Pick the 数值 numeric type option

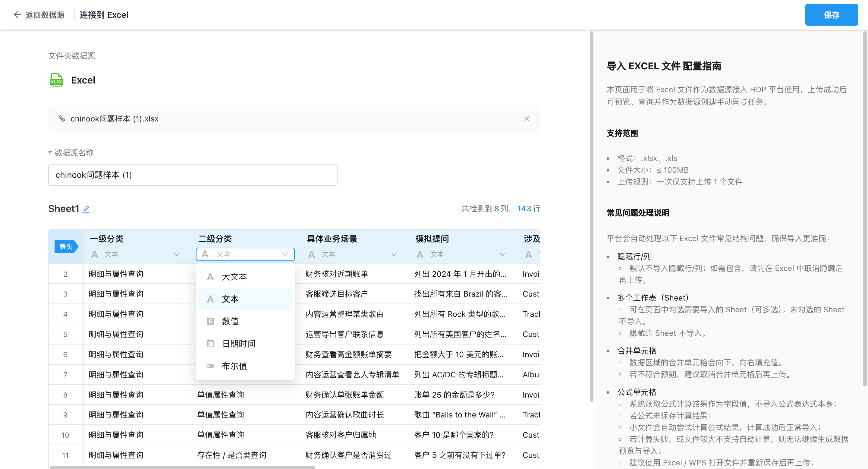click(x=245, y=321)
